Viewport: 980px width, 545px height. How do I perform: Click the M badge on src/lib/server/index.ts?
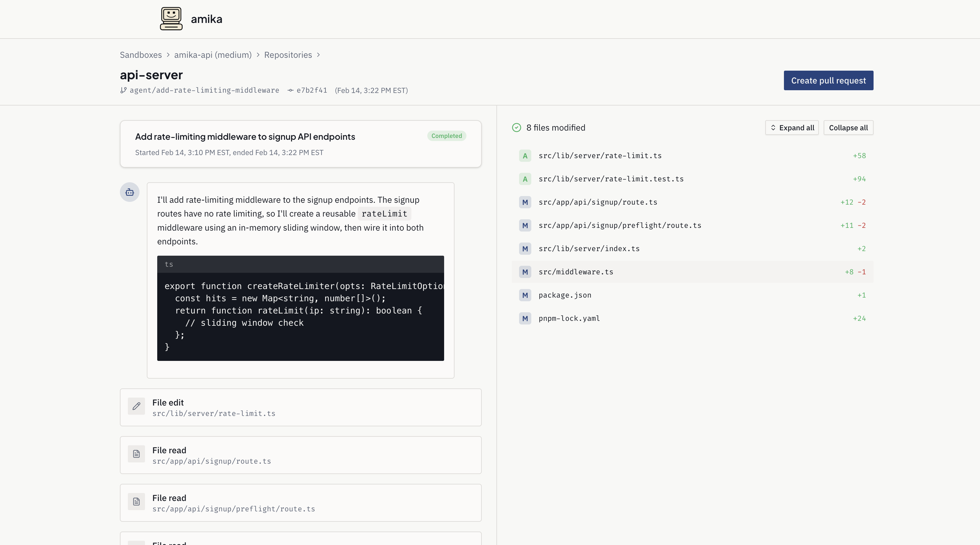click(525, 249)
